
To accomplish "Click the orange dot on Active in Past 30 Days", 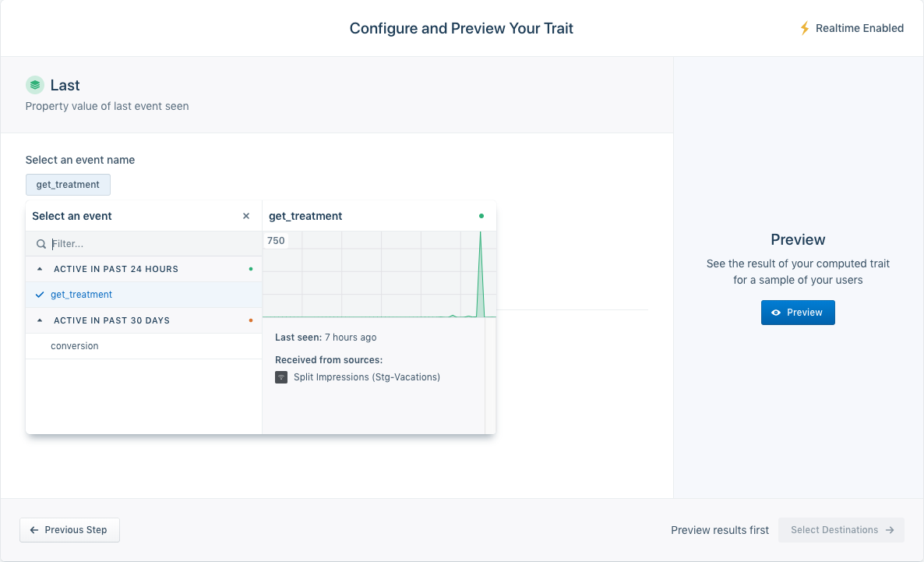I will (250, 320).
